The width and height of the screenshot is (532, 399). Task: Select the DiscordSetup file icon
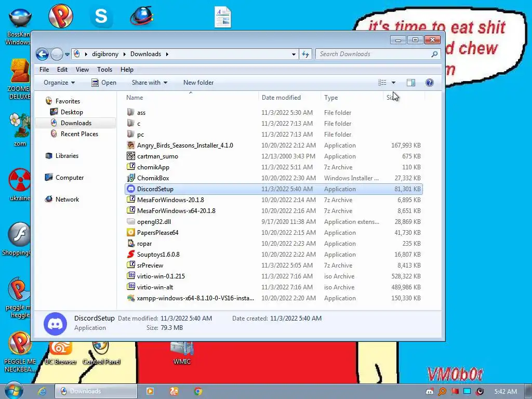point(130,189)
